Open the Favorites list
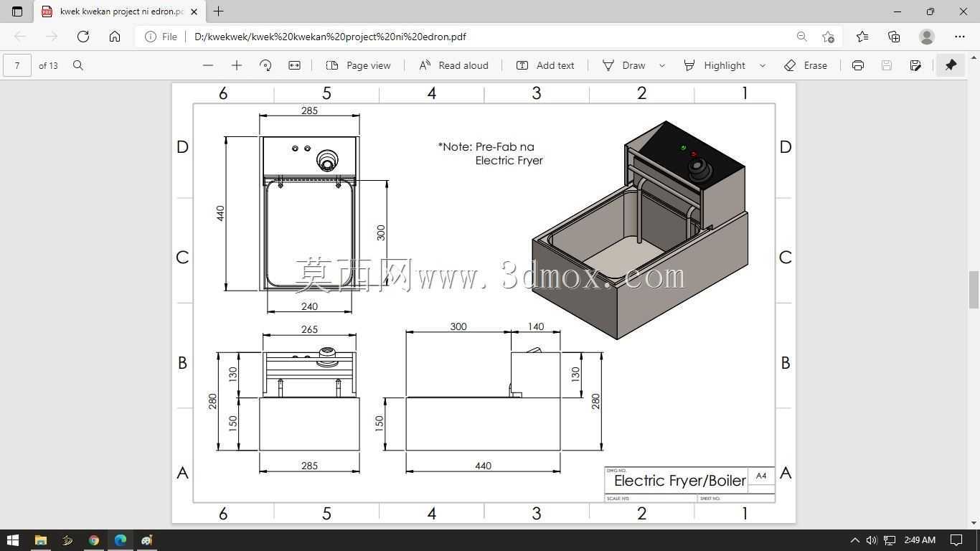This screenshot has width=980, height=551. coord(862,37)
